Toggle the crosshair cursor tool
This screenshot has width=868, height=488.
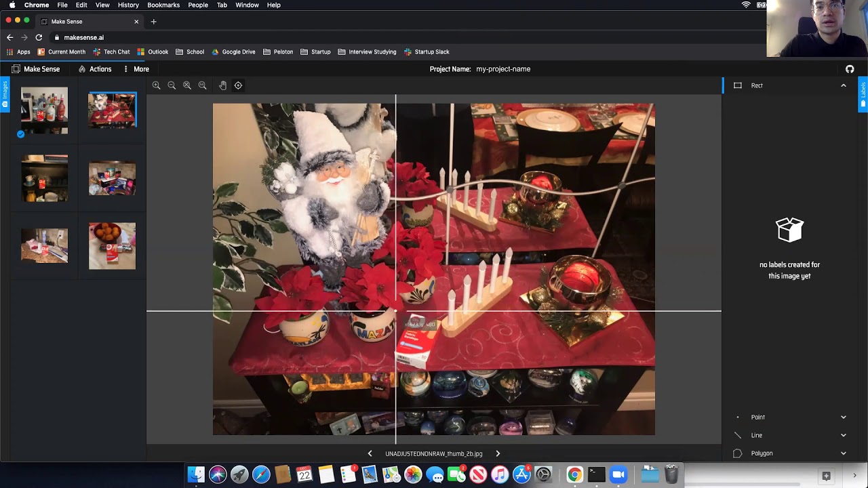coord(238,85)
